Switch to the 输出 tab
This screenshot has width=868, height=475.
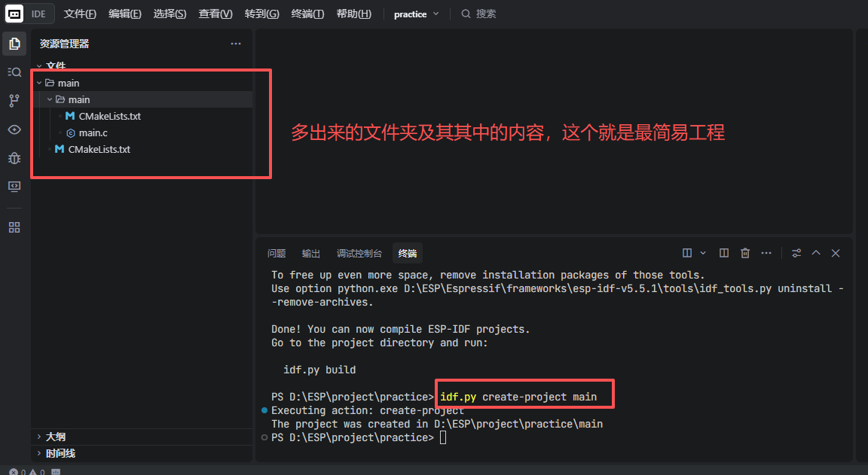click(310, 253)
